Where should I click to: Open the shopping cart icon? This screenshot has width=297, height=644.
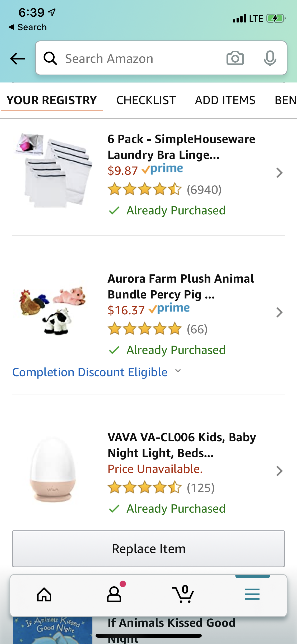pyautogui.click(x=183, y=595)
